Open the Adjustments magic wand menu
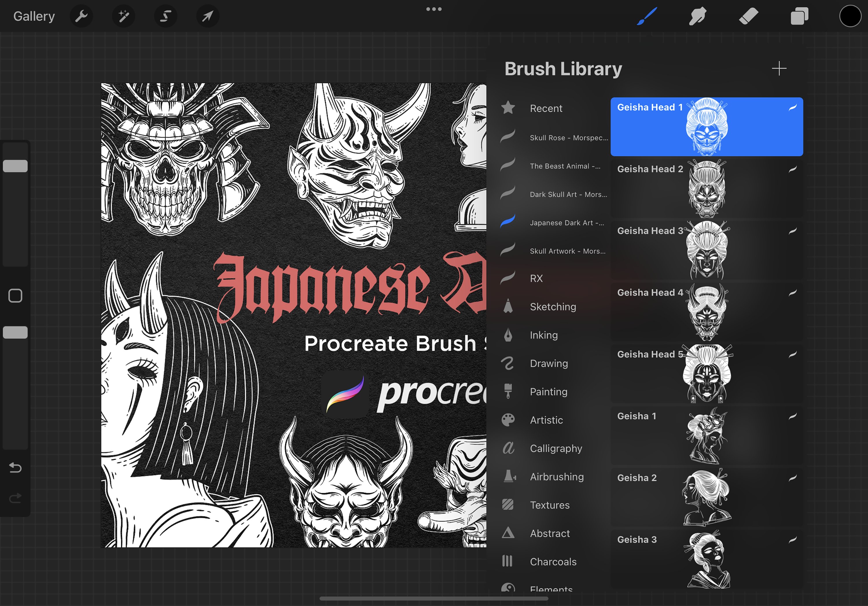This screenshot has width=868, height=606. [124, 16]
